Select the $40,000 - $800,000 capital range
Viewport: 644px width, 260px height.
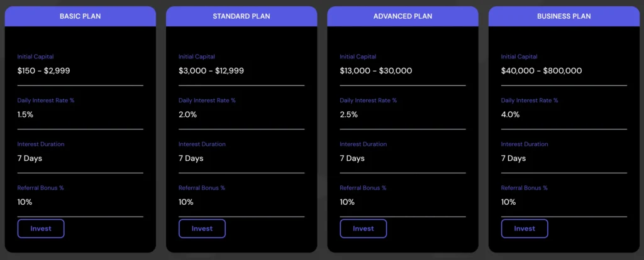click(541, 71)
